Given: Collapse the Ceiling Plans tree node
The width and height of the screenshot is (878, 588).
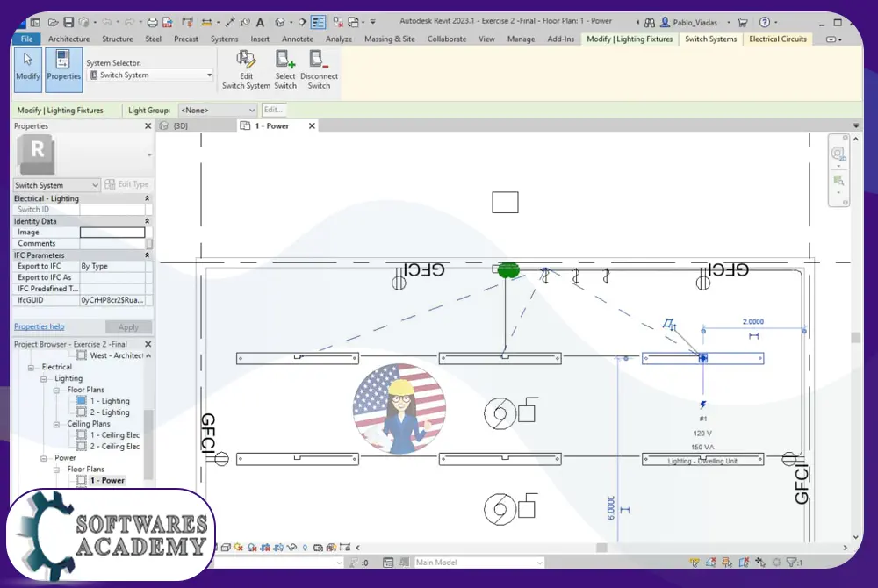Looking at the screenshot, I should 56,424.
